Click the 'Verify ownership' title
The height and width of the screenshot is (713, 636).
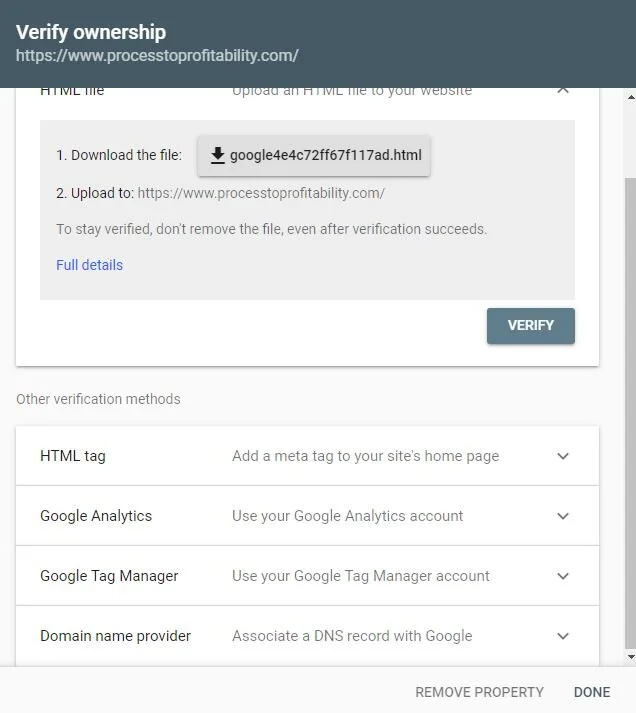click(91, 32)
